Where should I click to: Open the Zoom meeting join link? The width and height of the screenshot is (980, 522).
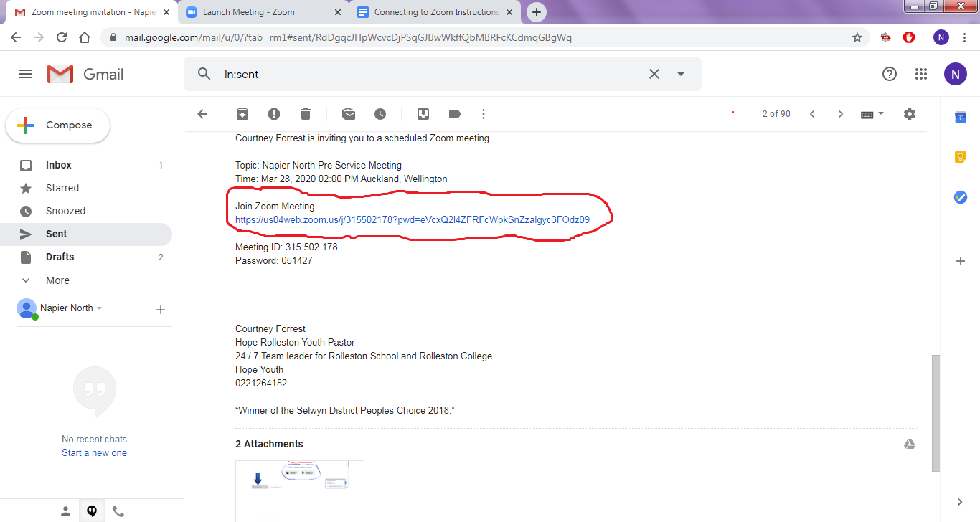click(x=413, y=219)
